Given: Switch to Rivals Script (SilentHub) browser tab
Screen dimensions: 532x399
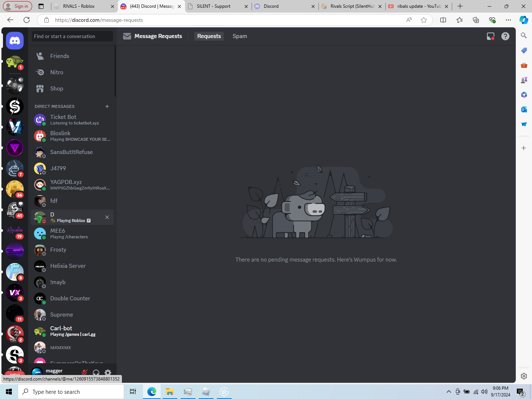Looking at the screenshot, I should point(352,6).
